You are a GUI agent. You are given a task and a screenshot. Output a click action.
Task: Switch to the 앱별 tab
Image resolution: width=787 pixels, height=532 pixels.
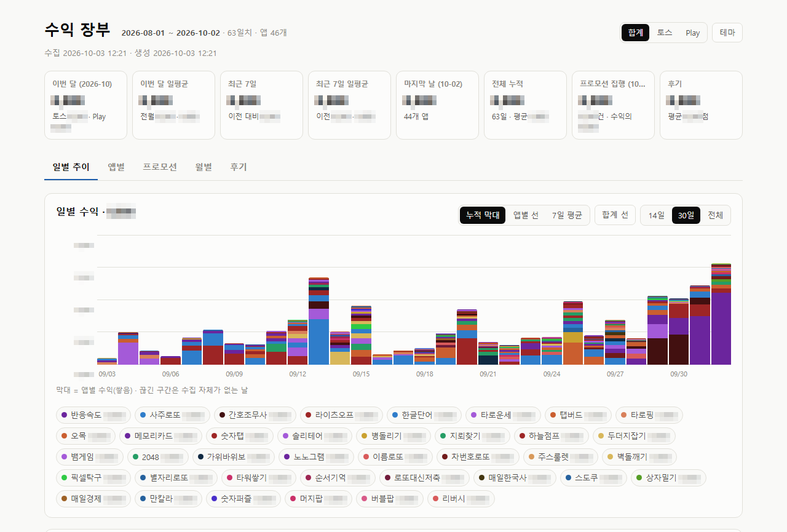pyautogui.click(x=116, y=167)
